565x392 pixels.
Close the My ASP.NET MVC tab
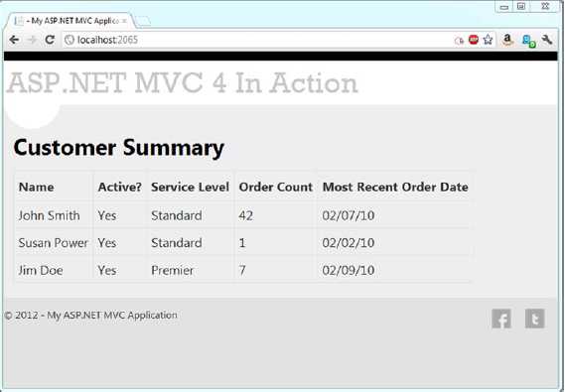[x=124, y=21]
